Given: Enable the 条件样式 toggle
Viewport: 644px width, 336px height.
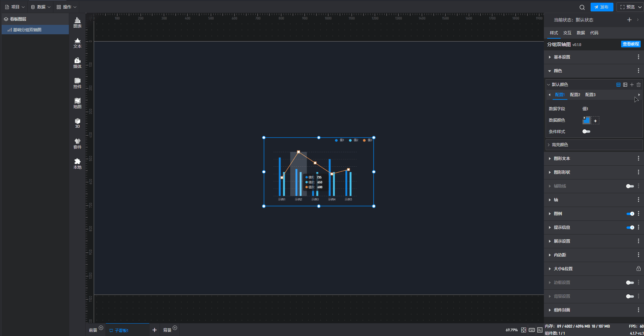Looking at the screenshot, I should point(586,131).
